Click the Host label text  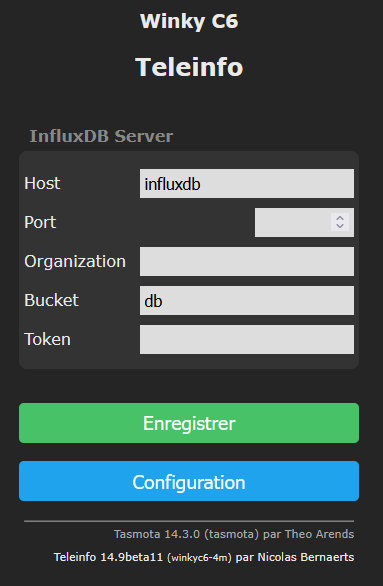click(42, 183)
